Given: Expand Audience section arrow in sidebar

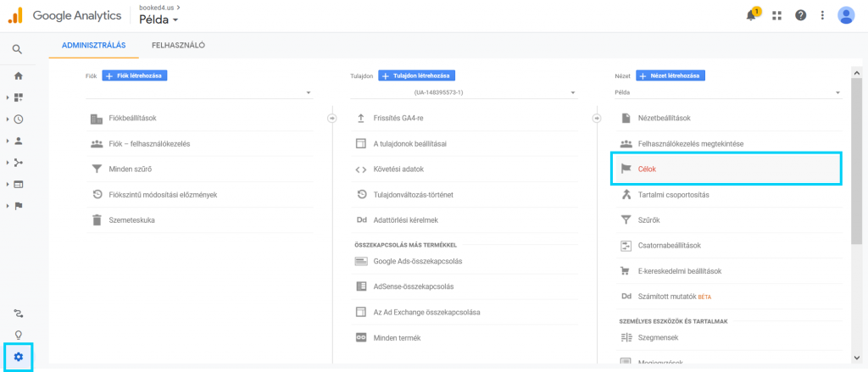Looking at the screenshot, I should coord(7,141).
